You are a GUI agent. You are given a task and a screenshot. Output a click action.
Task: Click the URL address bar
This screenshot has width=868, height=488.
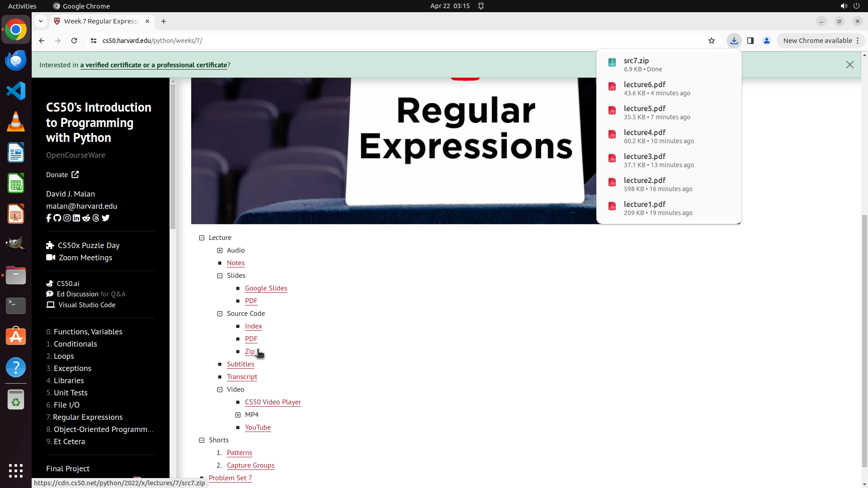coord(362,41)
